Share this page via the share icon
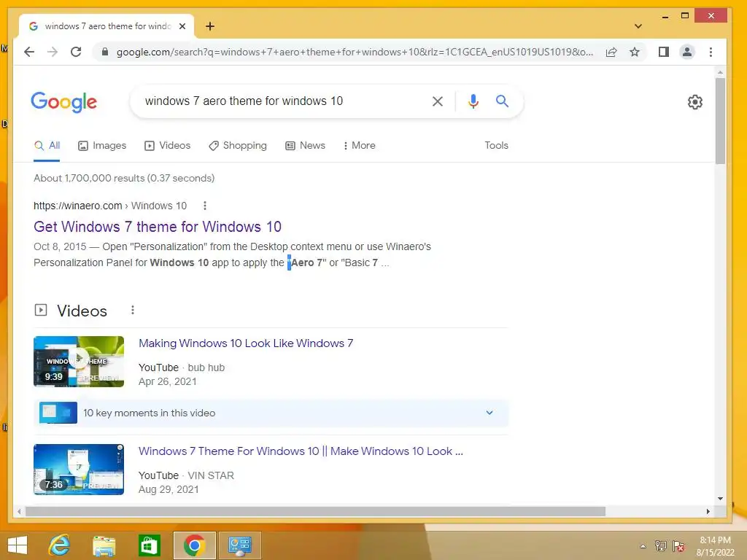This screenshot has height=560, width=747. tap(611, 52)
